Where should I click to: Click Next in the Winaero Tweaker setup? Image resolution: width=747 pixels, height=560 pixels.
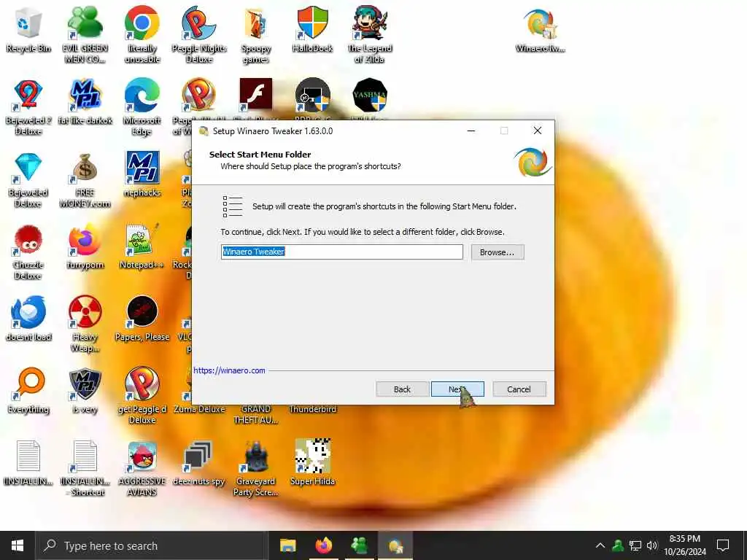[x=457, y=389]
